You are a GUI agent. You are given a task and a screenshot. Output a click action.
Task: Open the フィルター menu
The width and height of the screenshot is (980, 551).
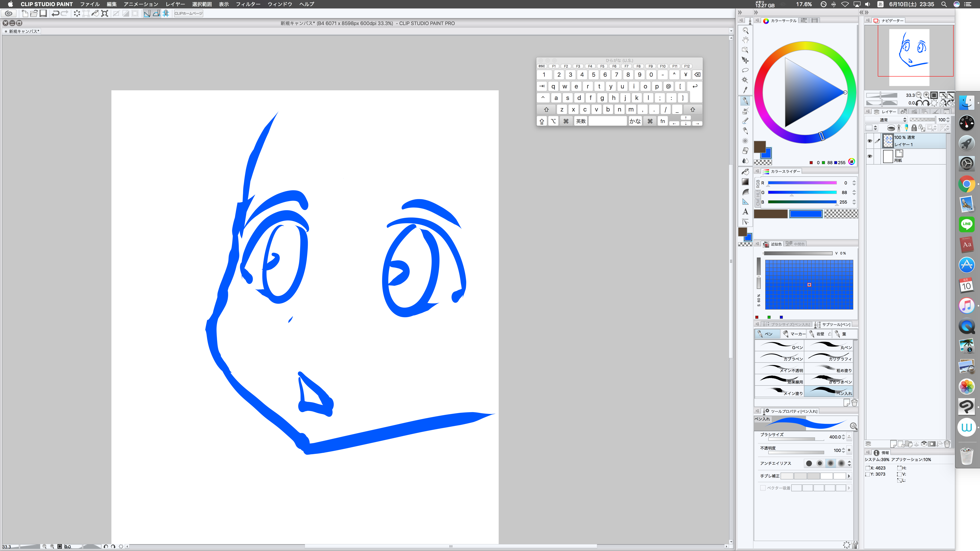[x=248, y=4]
